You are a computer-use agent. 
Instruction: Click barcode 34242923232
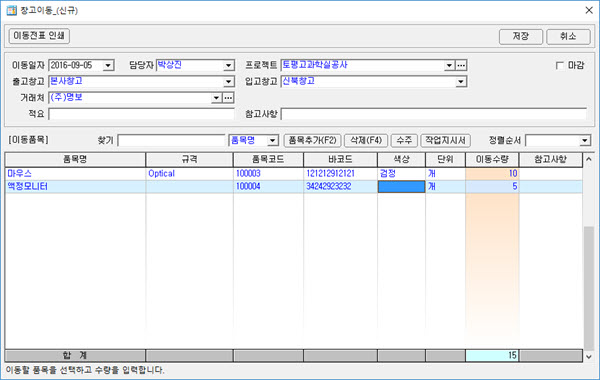pos(328,187)
